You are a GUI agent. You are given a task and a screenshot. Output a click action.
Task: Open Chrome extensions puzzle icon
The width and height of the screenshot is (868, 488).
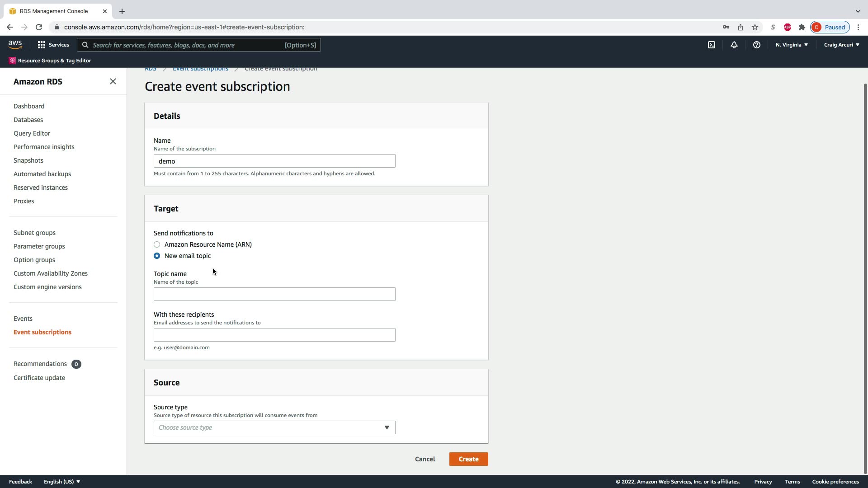tap(802, 27)
